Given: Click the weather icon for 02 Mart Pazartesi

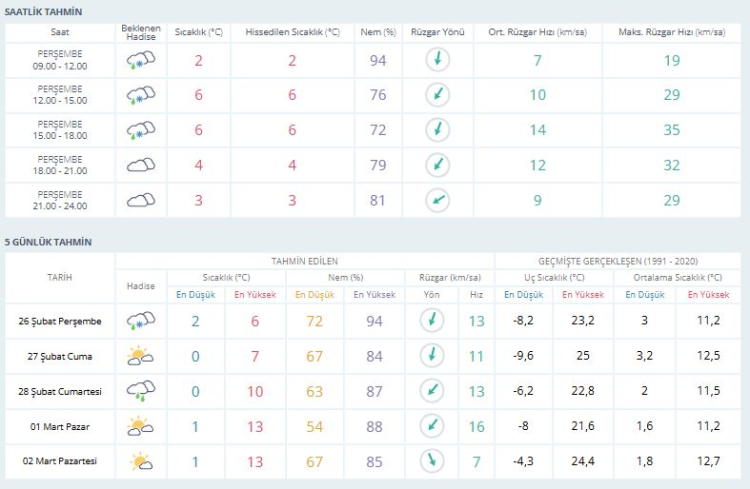Looking at the screenshot, I should (x=140, y=462).
